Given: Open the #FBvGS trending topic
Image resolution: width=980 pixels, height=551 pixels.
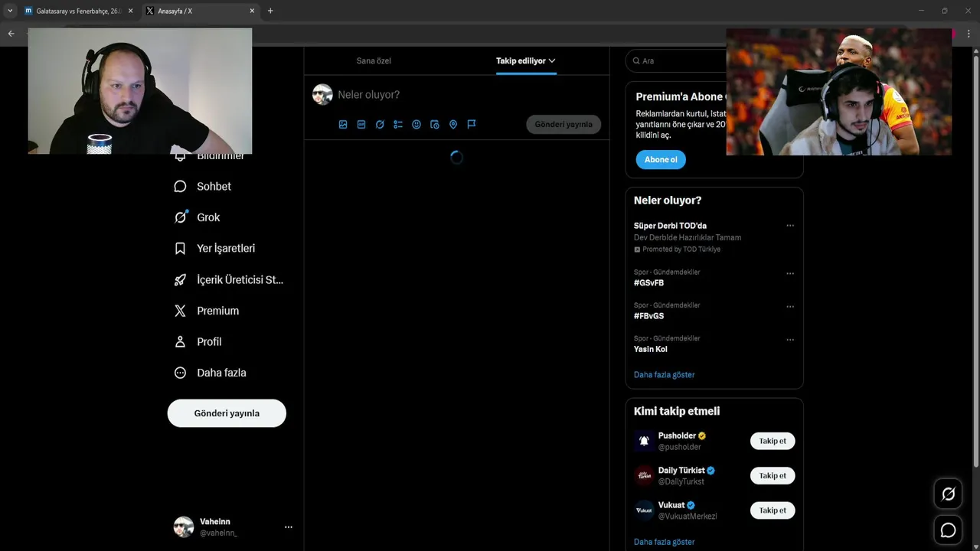Looking at the screenshot, I should pos(648,315).
